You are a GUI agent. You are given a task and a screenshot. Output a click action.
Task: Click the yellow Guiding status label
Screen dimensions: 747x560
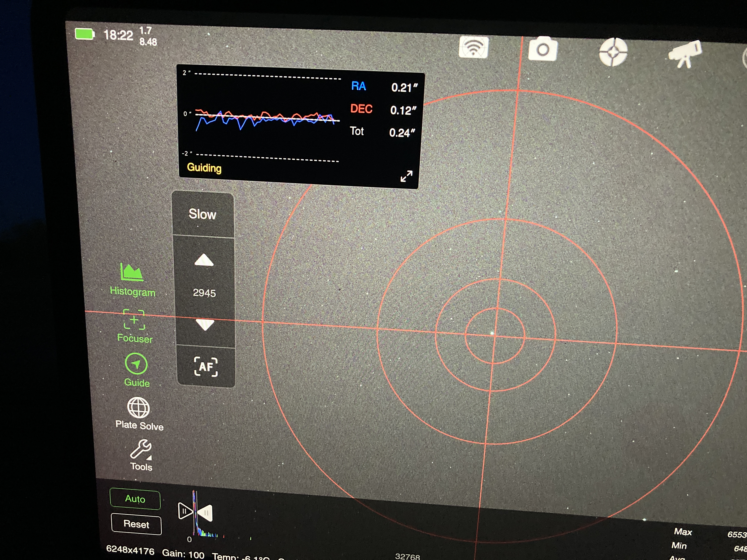click(204, 168)
